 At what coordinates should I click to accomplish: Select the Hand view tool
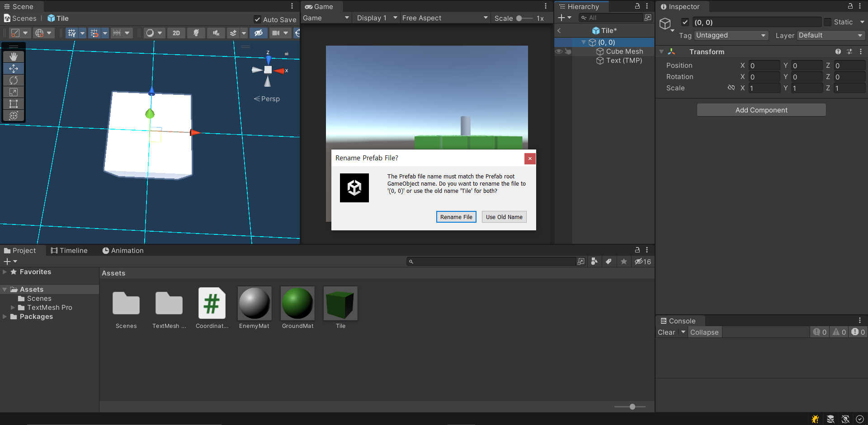coord(14,56)
